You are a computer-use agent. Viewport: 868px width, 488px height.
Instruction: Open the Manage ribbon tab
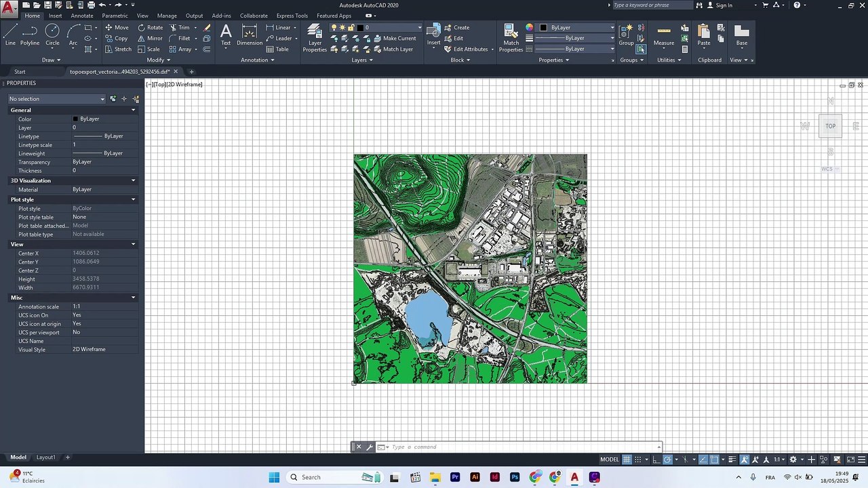pos(167,16)
